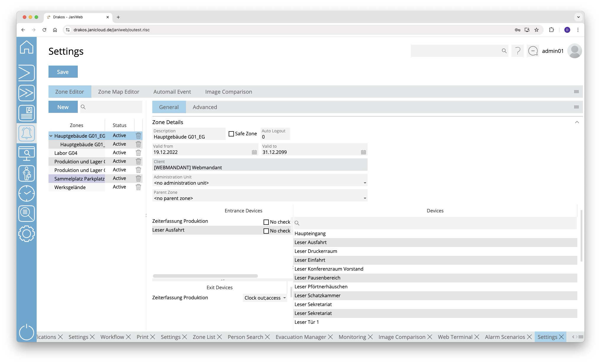
Task: Collapse the Hauptgebäude G01_EG tree node
Action: [51, 136]
